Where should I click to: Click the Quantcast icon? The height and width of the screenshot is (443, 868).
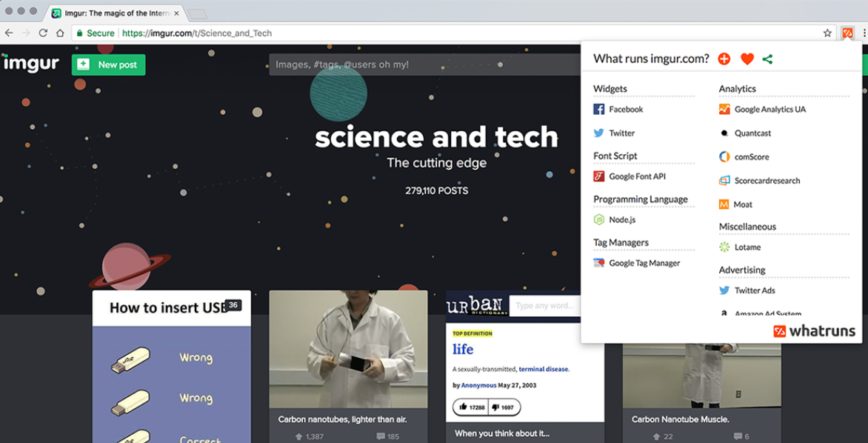[724, 133]
